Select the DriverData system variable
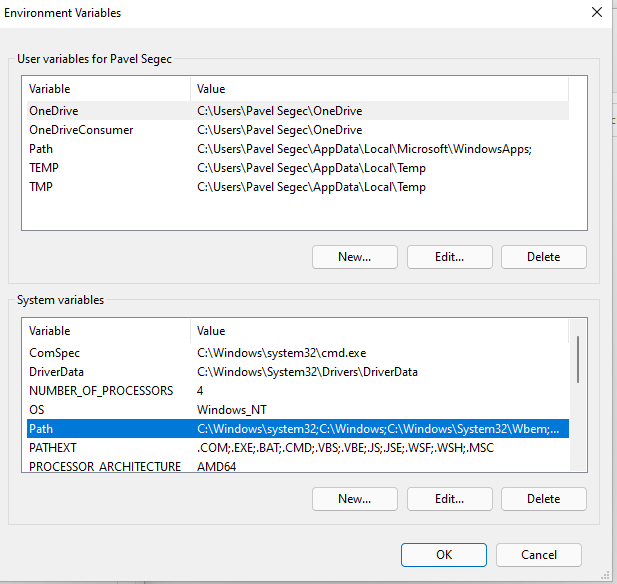617x584 pixels. pyautogui.click(x=298, y=371)
